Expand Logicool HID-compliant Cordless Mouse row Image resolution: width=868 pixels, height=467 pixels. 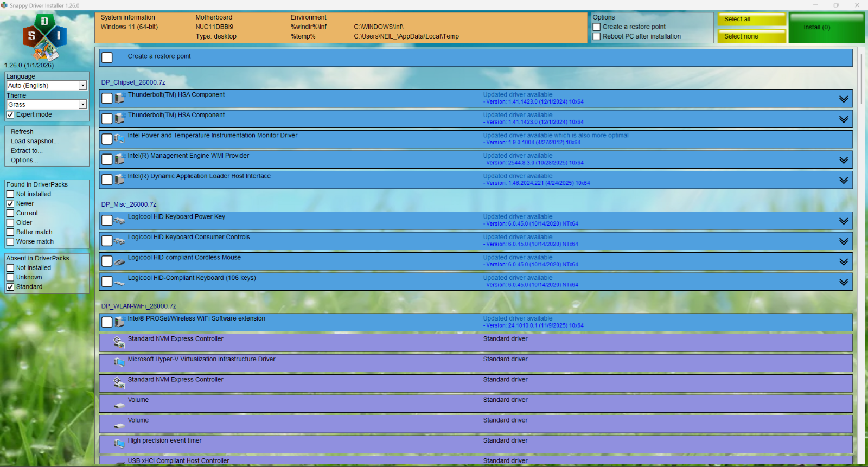844,262
